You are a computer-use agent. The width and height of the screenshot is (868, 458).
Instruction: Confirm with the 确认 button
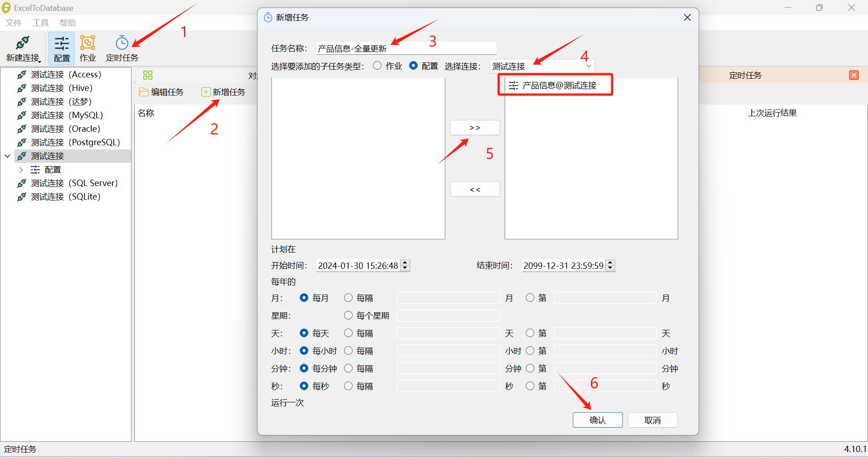pyautogui.click(x=597, y=420)
